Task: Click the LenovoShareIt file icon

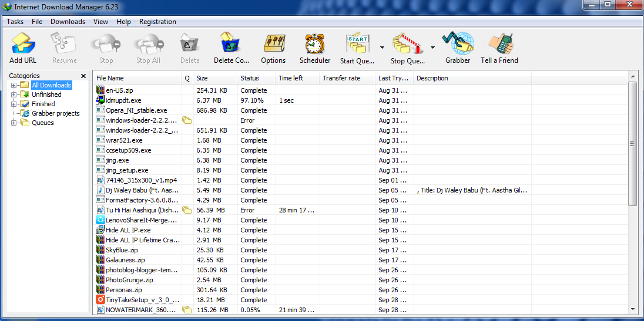Action: [100, 220]
